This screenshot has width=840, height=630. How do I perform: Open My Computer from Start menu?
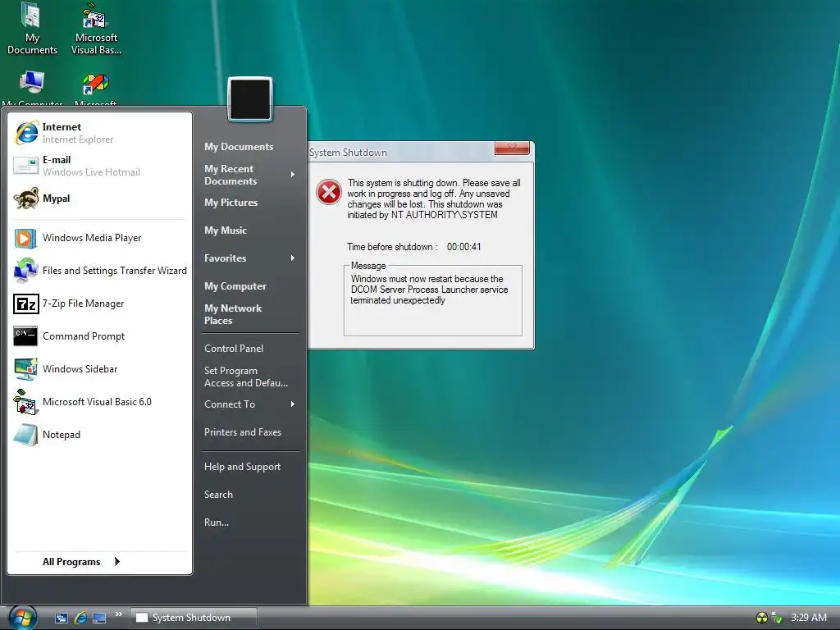click(x=235, y=286)
